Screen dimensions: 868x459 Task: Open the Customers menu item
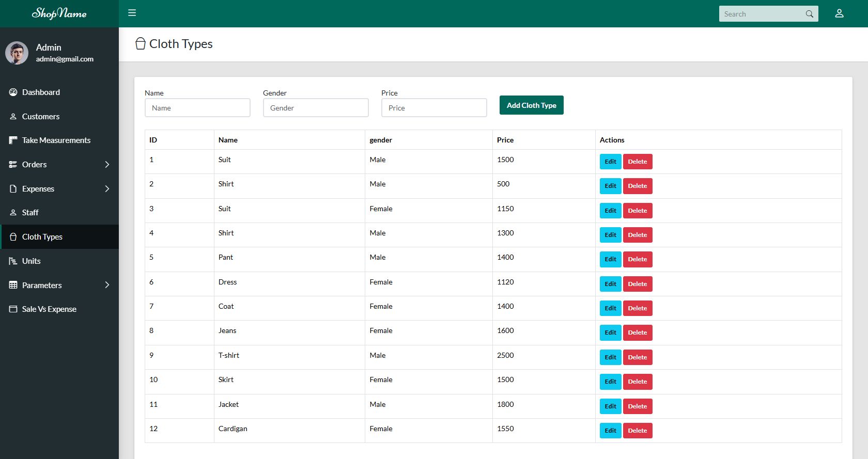tap(41, 117)
